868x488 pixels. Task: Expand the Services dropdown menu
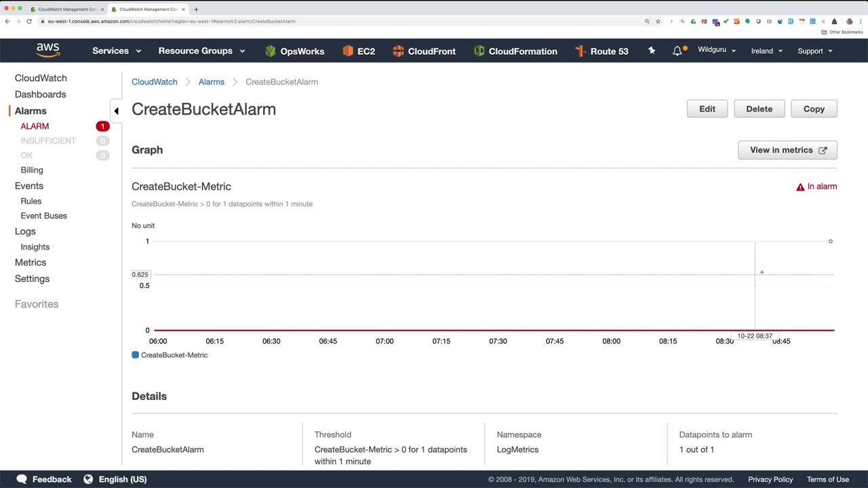pyautogui.click(x=117, y=51)
